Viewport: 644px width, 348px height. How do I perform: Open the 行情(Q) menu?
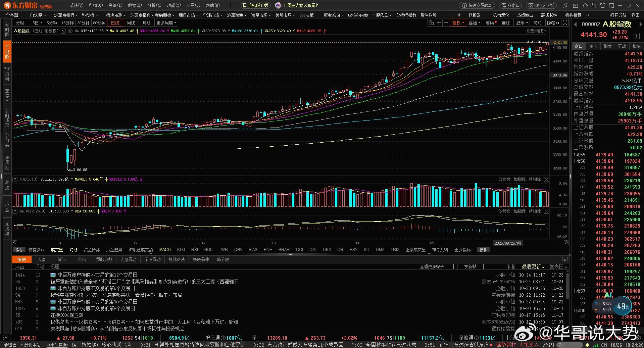pyautogui.click(x=96, y=5)
